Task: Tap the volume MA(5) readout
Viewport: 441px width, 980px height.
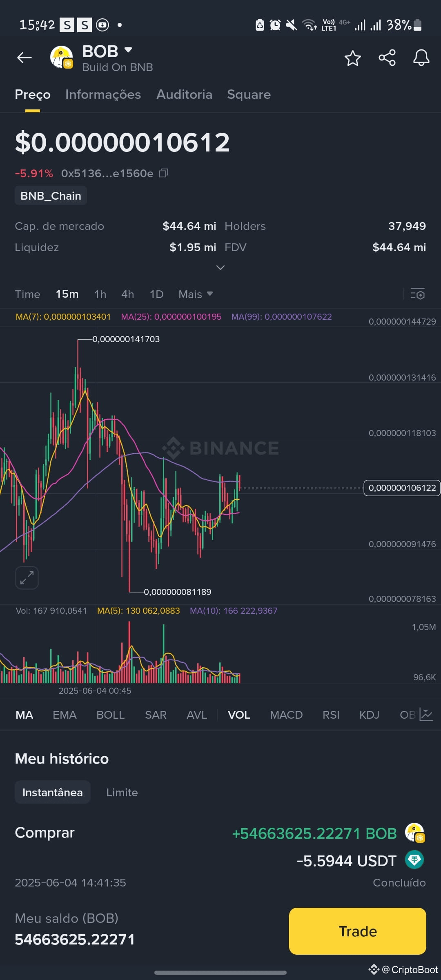Action: [x=138, y=610]
